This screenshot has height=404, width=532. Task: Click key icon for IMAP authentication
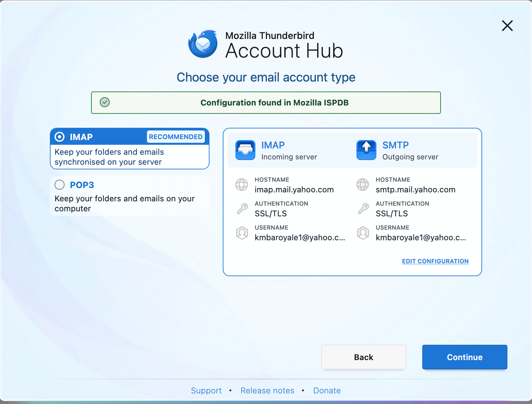click(x=242, y=209)
